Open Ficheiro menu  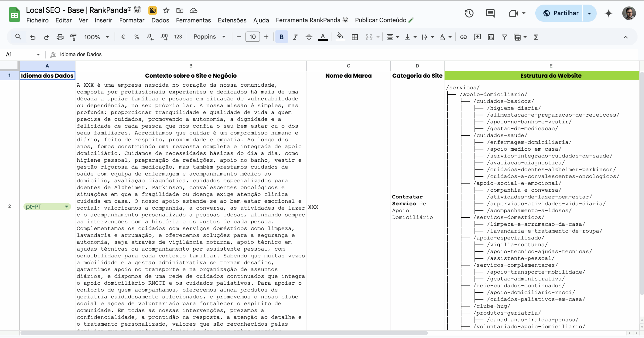click(x=37, y=20)
